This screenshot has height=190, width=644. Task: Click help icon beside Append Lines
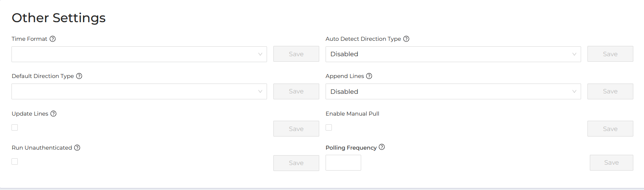pyautogui.click(x=369, y=76)
